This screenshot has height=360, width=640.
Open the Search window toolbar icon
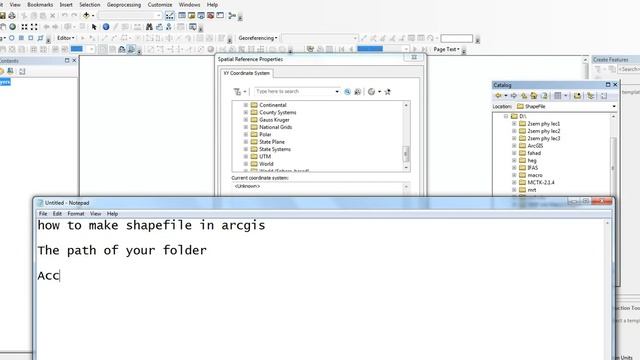[x=201, y=16]
